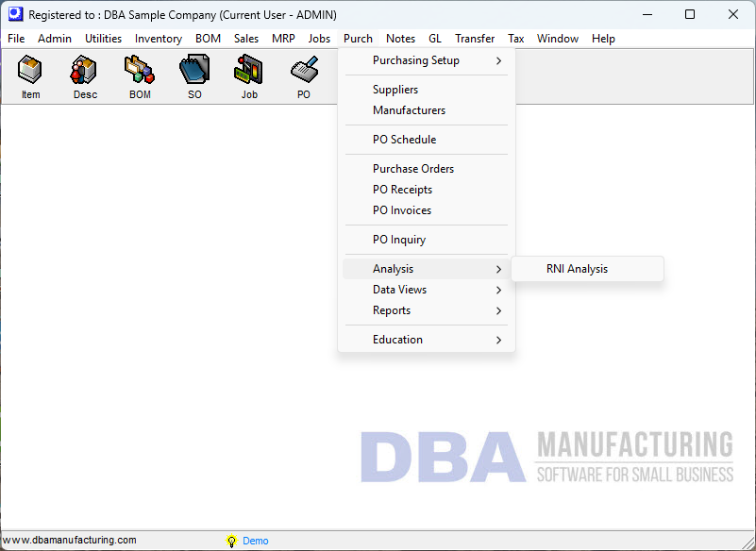Click the Demo link in status bar
The image size is (756, 551).
[x=255, y=541]
